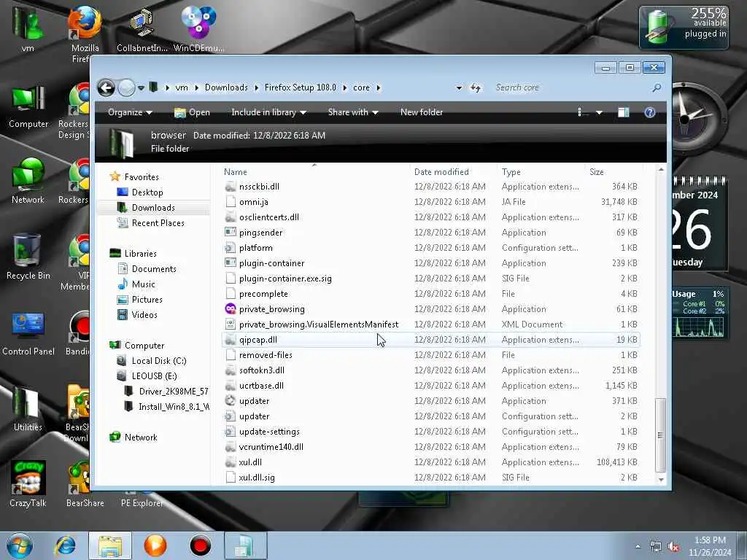Click vm in the breadcrumb path
This screenshot has width=747, height=560.
pos(182,87)
